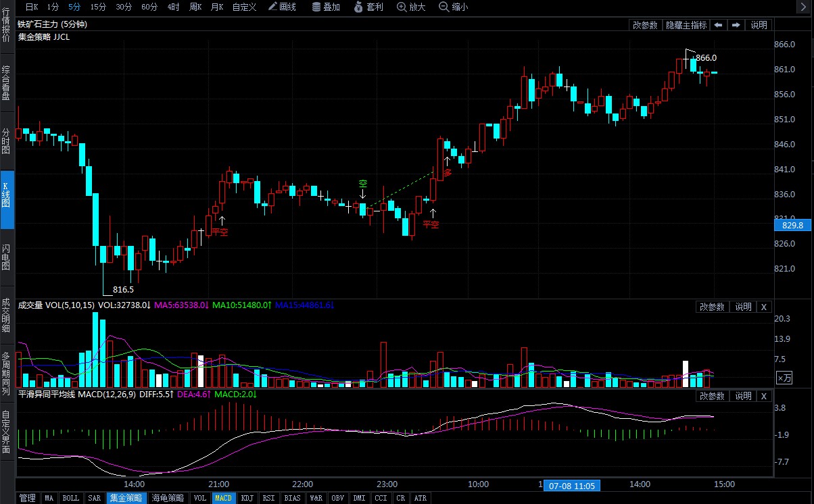The height and width of the screenshot is (504, 814).
Task: Click the ×万 volume unit toggle
Action: pos(784,378)
